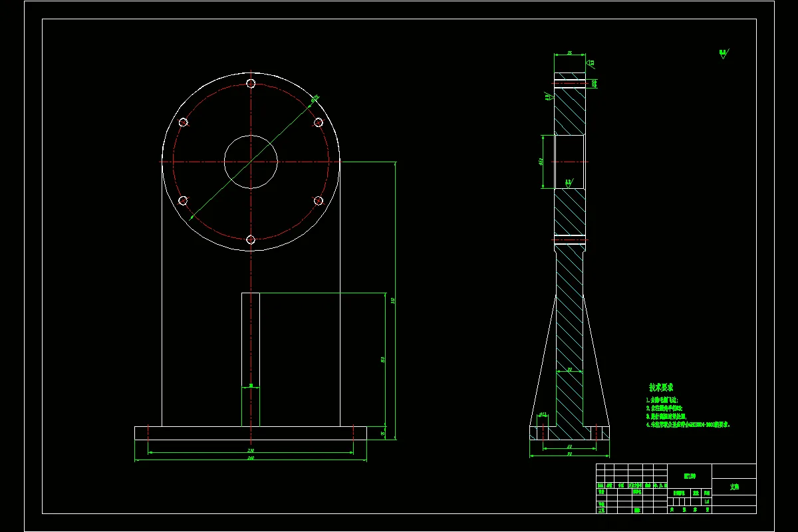Pick the upper-right bolt hole on flange
The height and width of the screenshot is (532, 798).
318,122
